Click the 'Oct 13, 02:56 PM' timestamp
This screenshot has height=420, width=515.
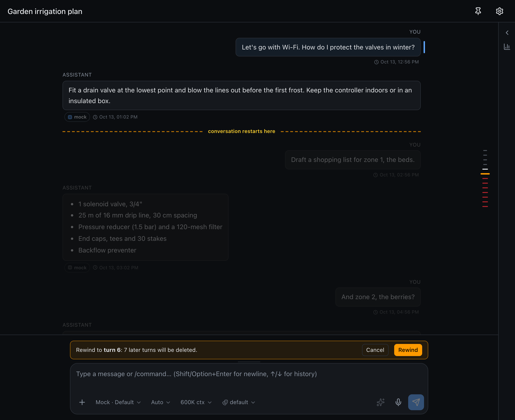(396, 175)
